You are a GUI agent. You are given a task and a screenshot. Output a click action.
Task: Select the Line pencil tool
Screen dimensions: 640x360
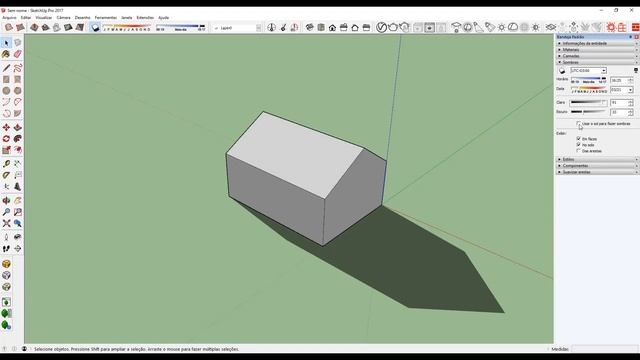point(6,68)
